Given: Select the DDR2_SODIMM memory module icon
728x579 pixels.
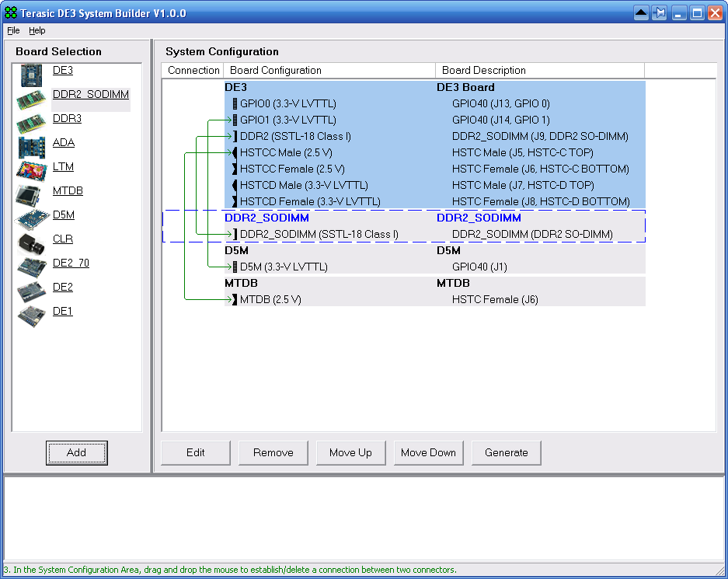Looking at the screenshot, I should [31, 99].
